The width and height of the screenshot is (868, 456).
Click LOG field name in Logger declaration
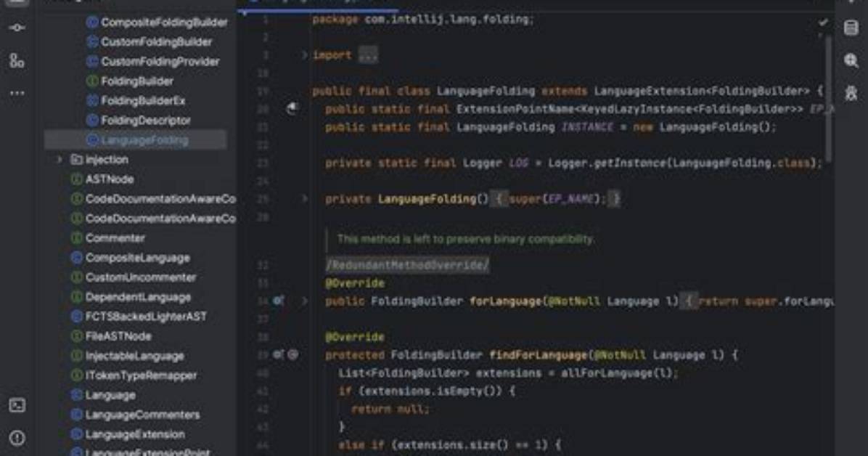click(x=518, y=163)
